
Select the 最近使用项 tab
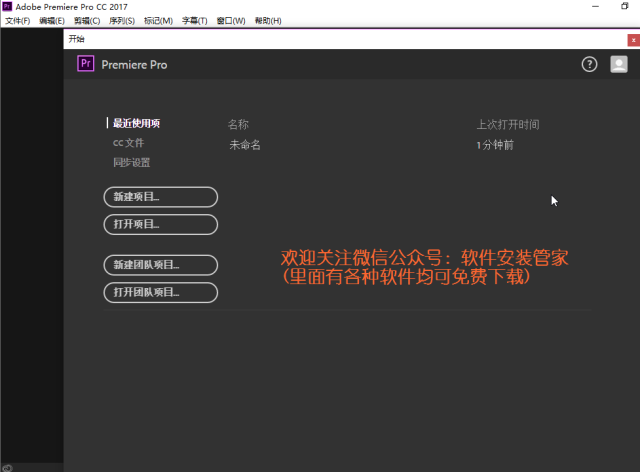pyautogui.click(x=136, y=124)
